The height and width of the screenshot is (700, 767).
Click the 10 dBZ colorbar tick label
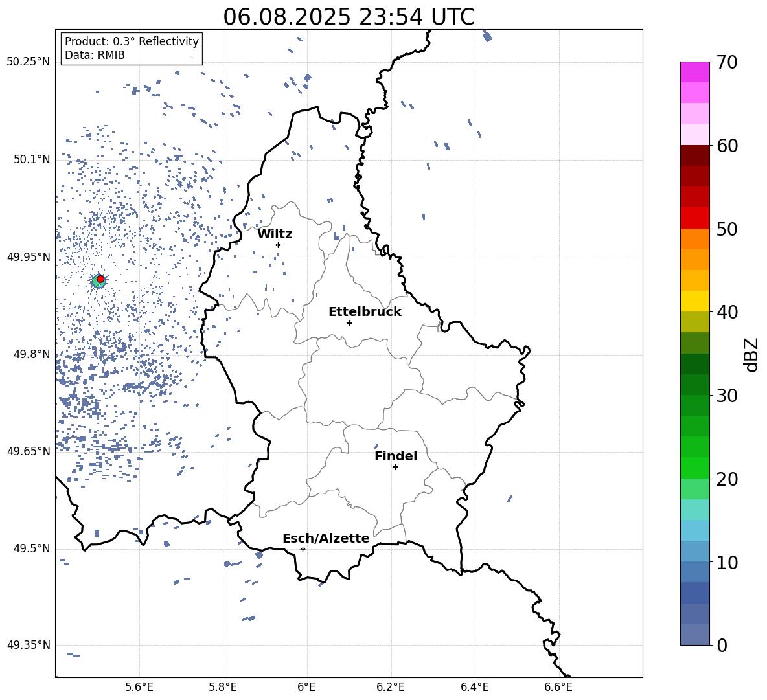click(727, 563)
